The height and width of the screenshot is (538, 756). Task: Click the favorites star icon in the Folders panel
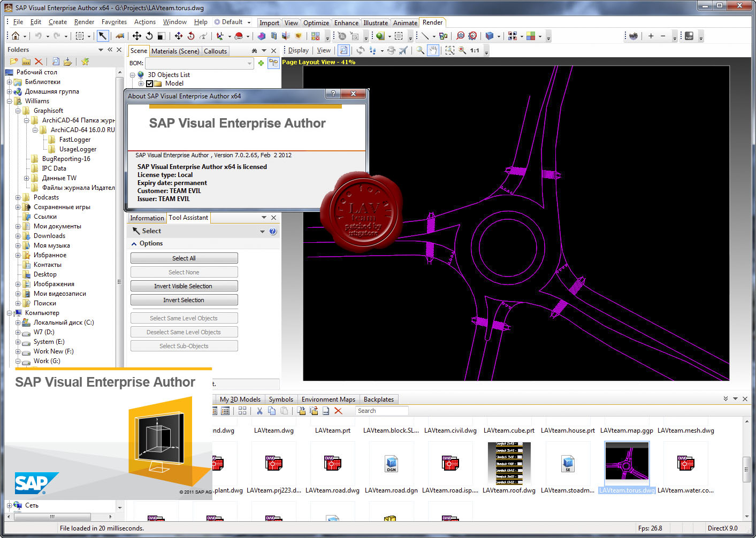[85, 62]
